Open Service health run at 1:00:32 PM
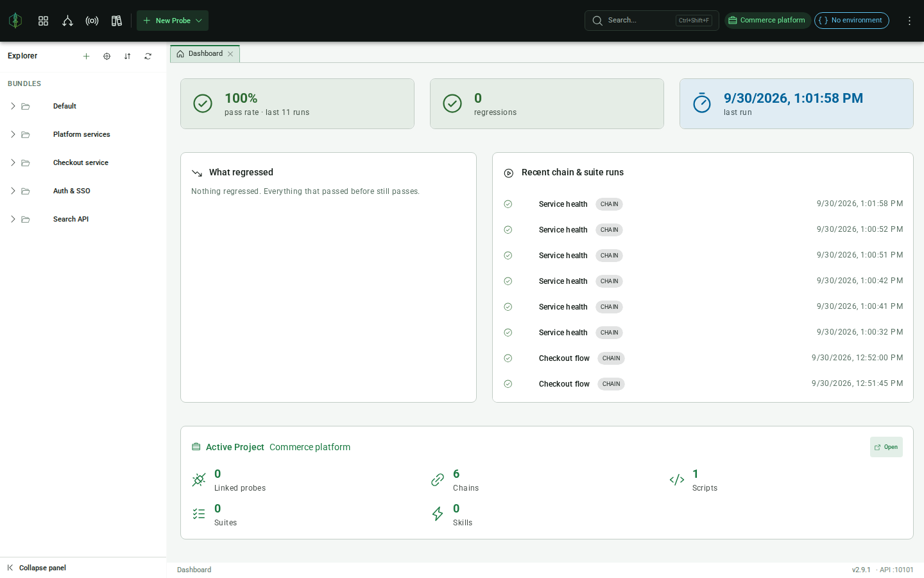 [703, 333]
